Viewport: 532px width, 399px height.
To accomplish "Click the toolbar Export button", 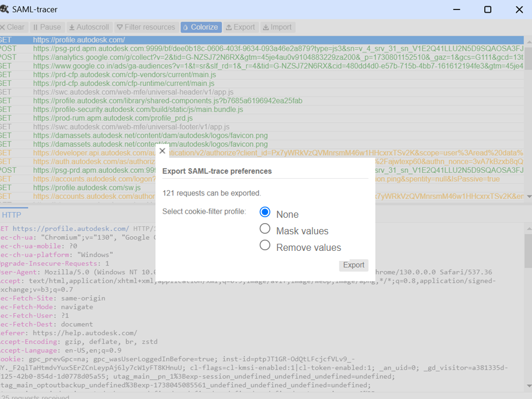I will pos(240,27).
